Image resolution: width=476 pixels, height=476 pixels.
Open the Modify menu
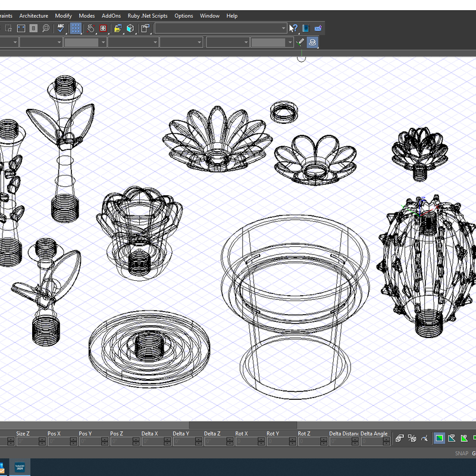(63, 16)
